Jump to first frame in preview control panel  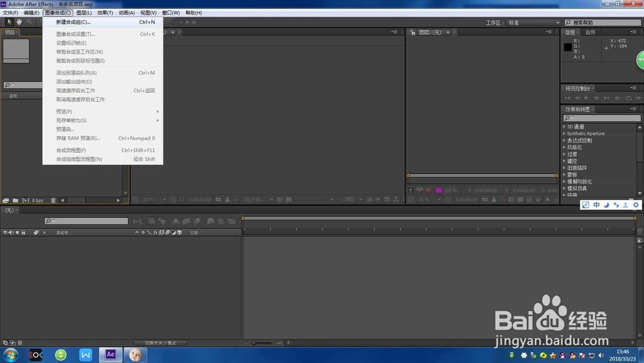(x=567, y=98)
